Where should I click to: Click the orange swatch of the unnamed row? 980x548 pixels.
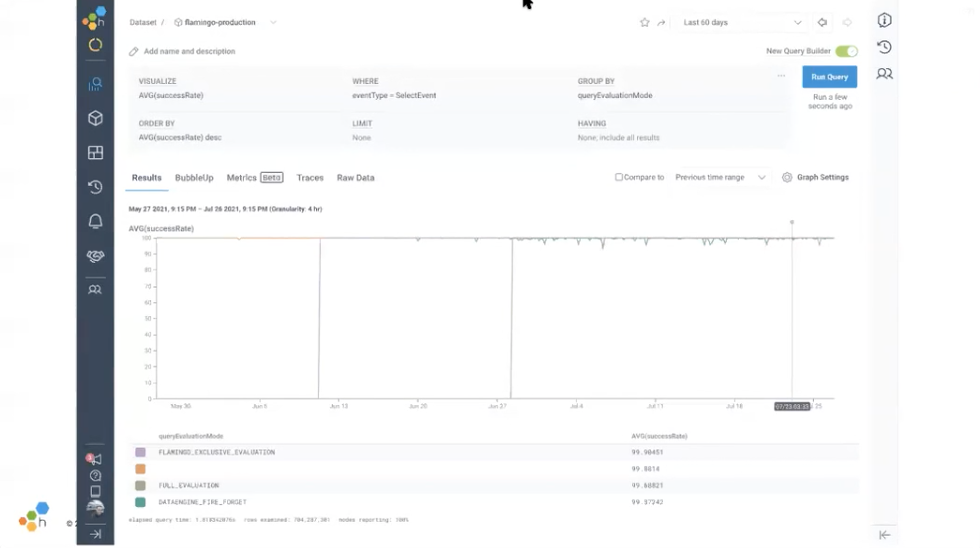click(140, 469)
